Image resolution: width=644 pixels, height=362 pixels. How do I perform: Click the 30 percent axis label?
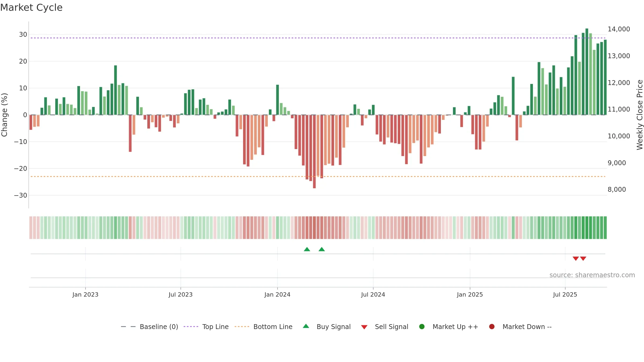click(x=23, y=35)
